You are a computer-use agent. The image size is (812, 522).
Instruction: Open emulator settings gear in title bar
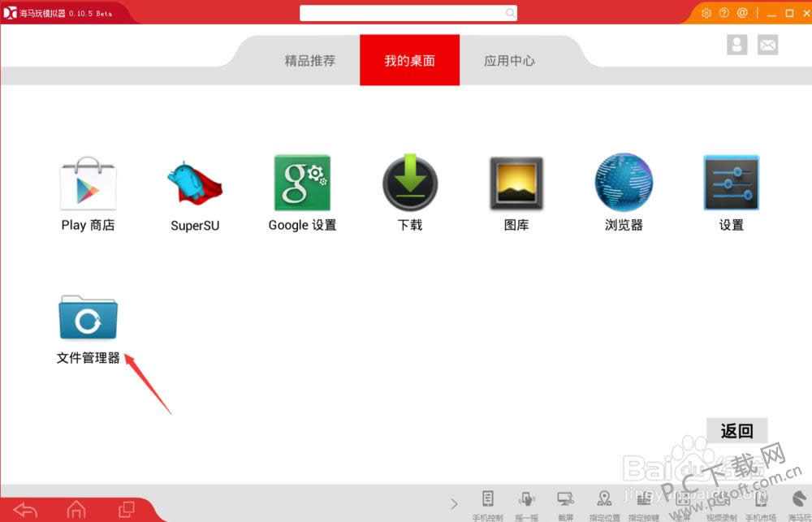point(706,13)
